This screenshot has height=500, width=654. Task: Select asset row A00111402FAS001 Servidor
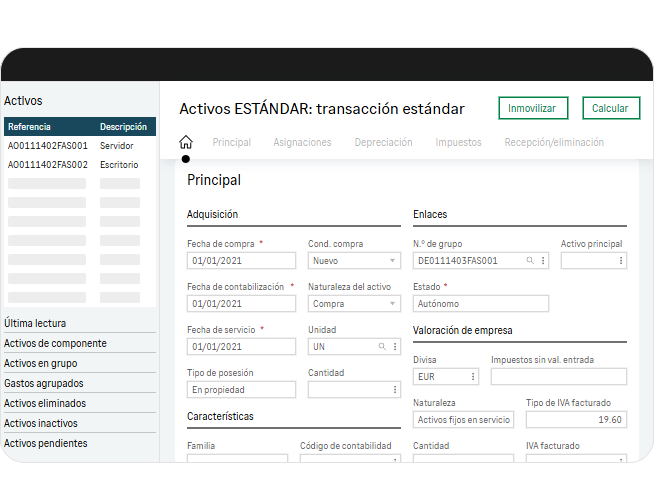pos(79,146)
